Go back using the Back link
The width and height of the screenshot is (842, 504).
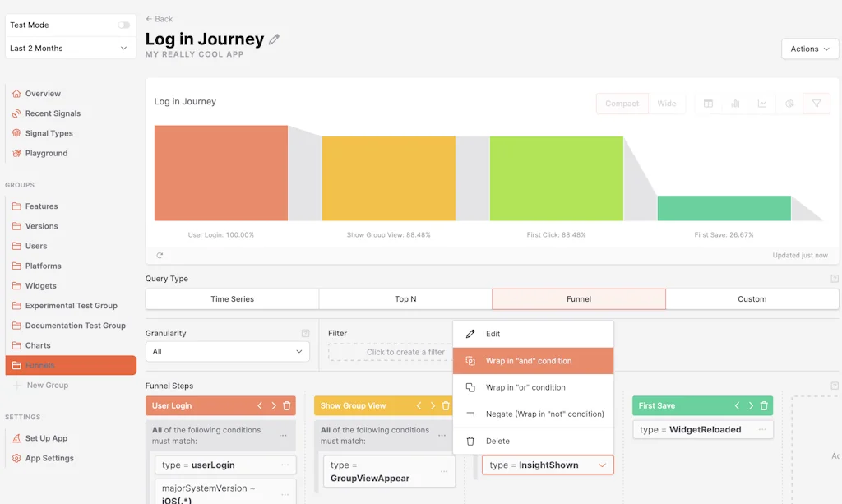pos(160,19)
